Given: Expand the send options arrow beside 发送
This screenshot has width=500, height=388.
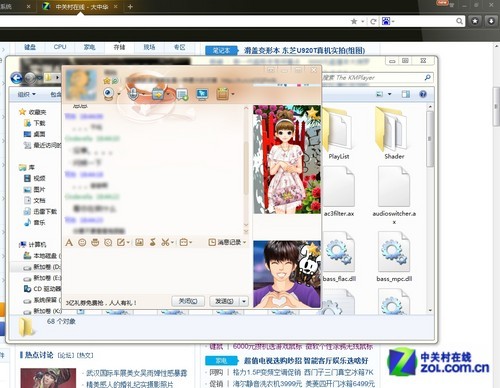Looking at the screenshot, I should point(244,301).
